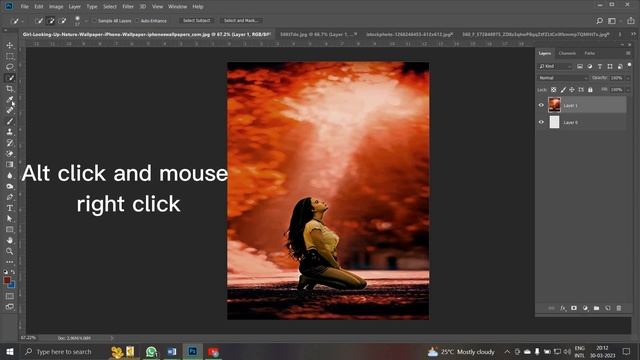Open status bar info arrow
Viewport: 640px width, 360px height.
point(112,338)
